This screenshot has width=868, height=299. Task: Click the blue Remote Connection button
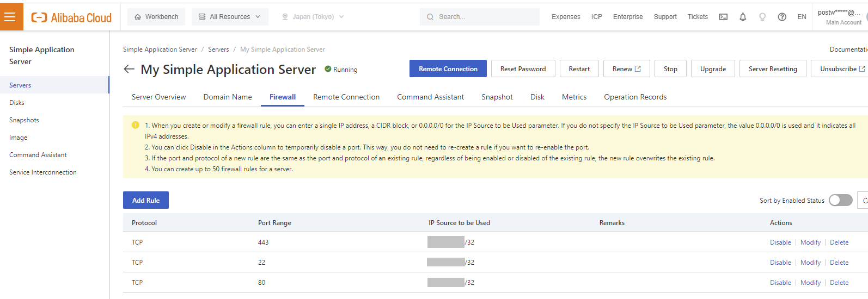(448, 69)
